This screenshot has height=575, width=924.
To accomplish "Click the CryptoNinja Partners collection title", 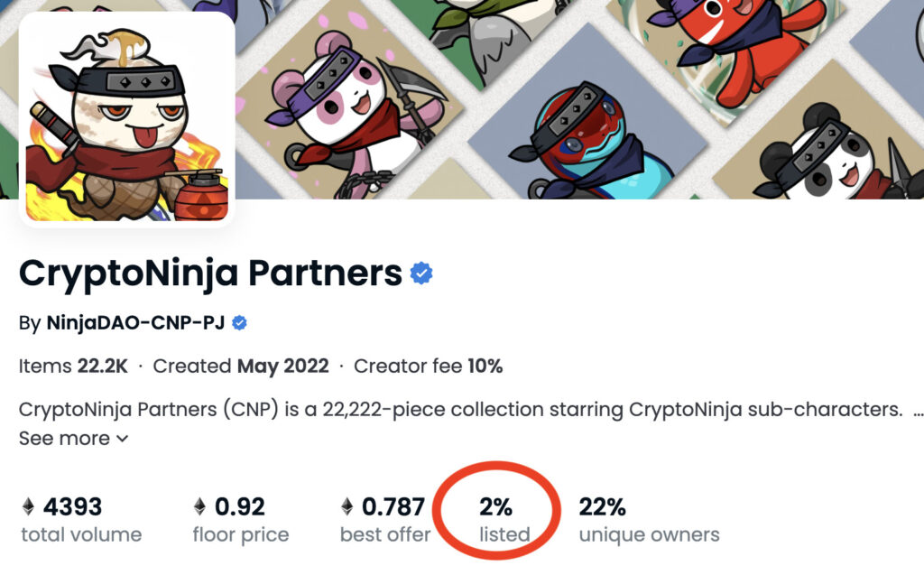I will pyautogui.click(x=210, y=273).
